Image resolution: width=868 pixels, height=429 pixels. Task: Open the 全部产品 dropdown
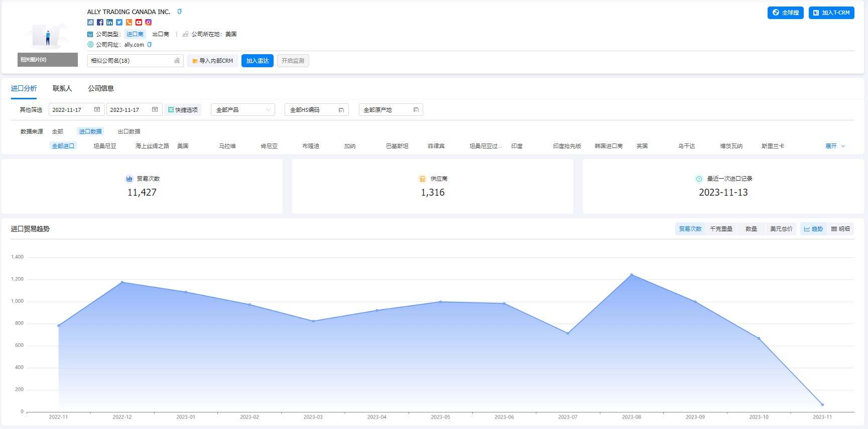[243, 110]
